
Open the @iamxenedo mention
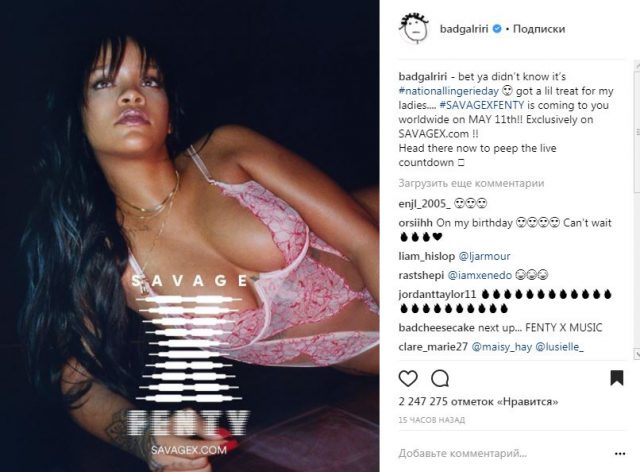[x=480, y=276]
